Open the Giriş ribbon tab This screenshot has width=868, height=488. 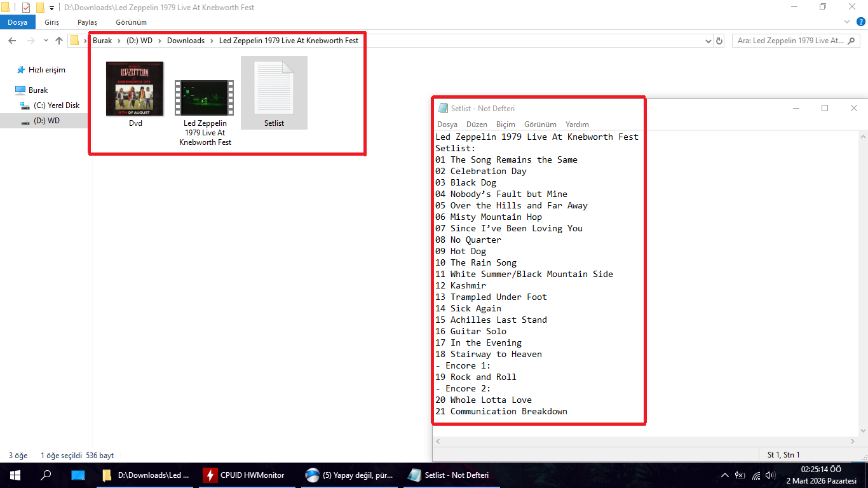pyautogui.click(x=52, y=22)
